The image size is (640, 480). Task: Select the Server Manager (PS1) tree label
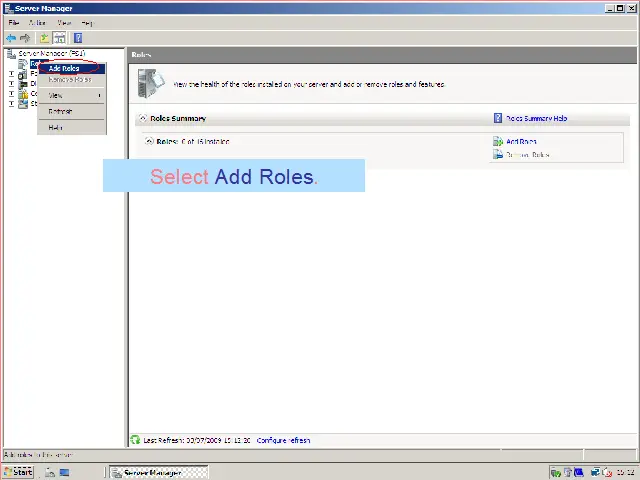[x=52, y=53]
